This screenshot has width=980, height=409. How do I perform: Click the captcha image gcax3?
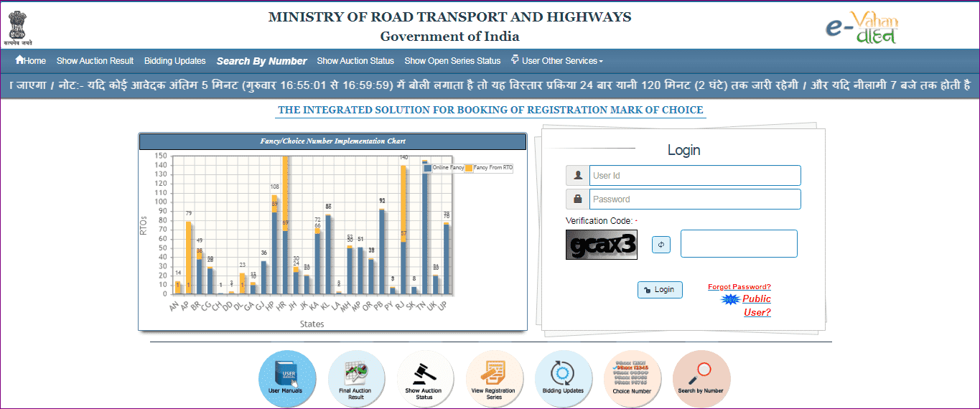pyautogui.click(x=602, y=245)
